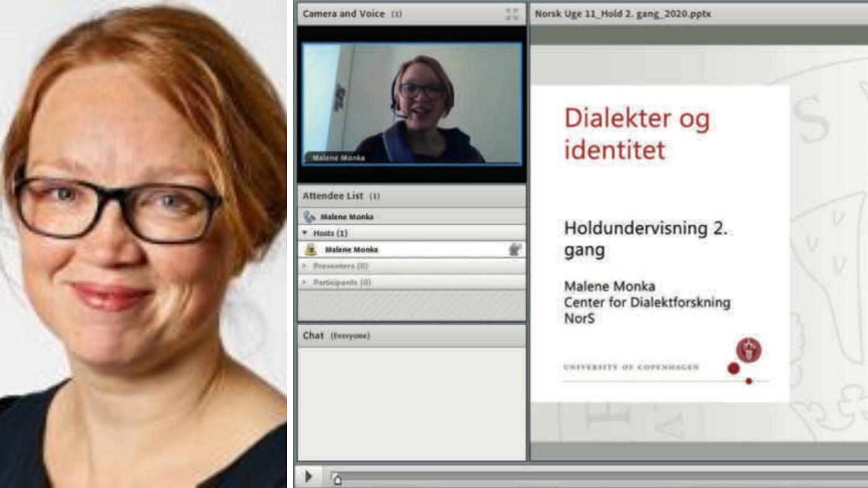Screen dimensions: 868x488
Task: Expand the Participants (0) group
Action: 305,282
